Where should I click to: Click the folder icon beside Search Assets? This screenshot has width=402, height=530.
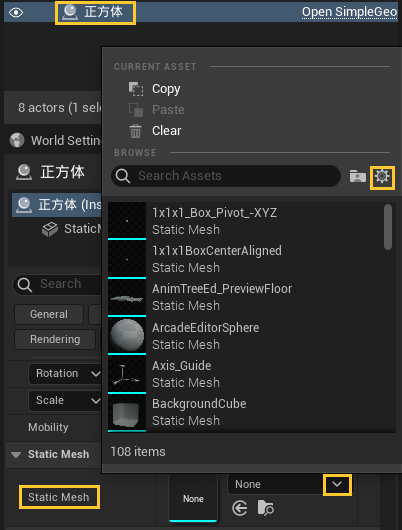[358, 176]
